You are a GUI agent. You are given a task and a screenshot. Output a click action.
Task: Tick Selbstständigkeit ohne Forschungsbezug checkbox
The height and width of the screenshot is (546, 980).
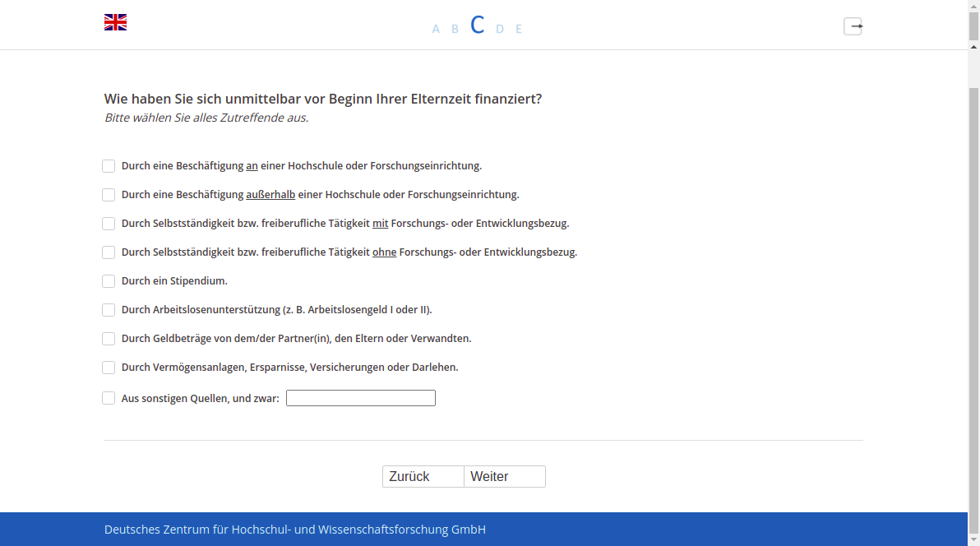click(109, 252)
